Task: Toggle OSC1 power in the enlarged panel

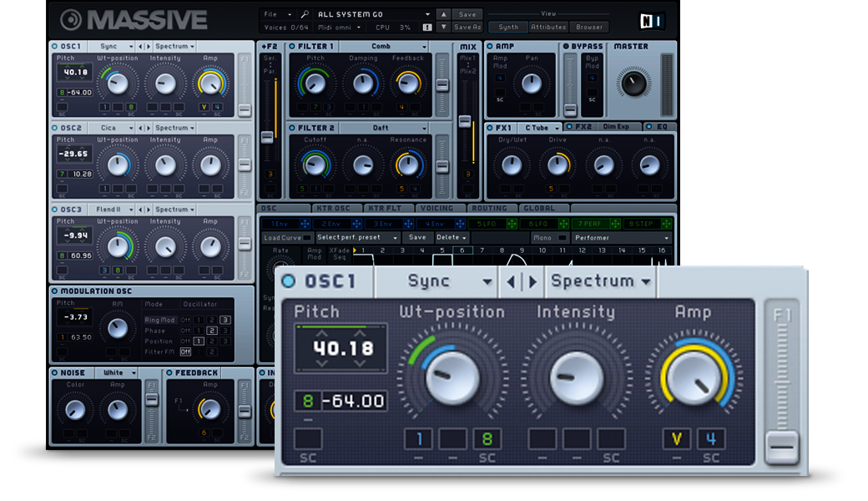Action: (289, 281)
